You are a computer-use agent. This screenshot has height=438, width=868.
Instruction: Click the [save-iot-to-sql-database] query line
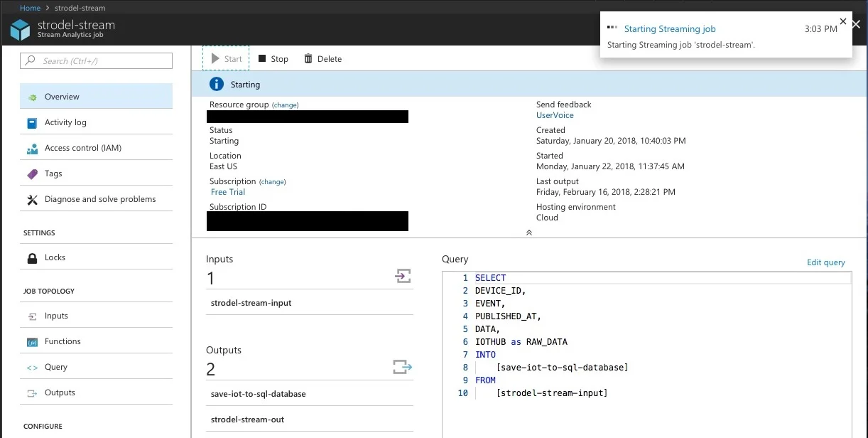tap(562, 368)
